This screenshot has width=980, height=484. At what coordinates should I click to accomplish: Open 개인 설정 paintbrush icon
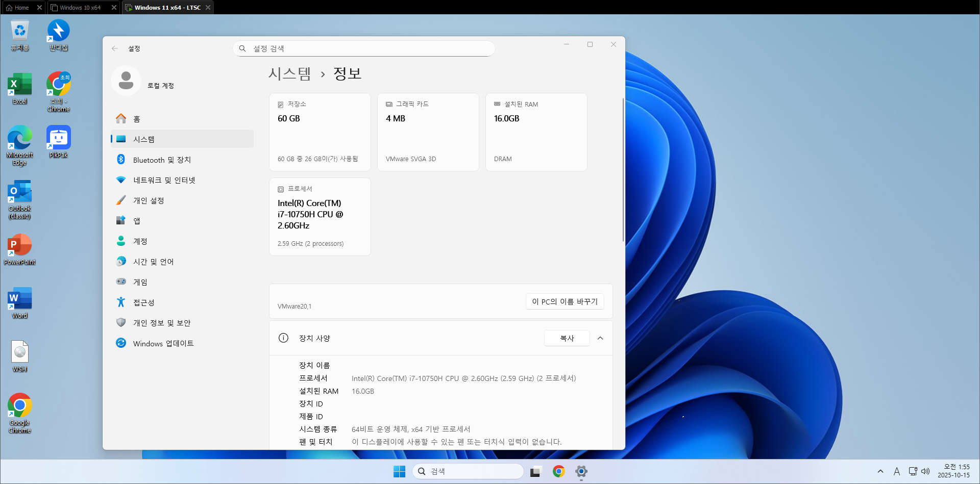click(121, 200)
